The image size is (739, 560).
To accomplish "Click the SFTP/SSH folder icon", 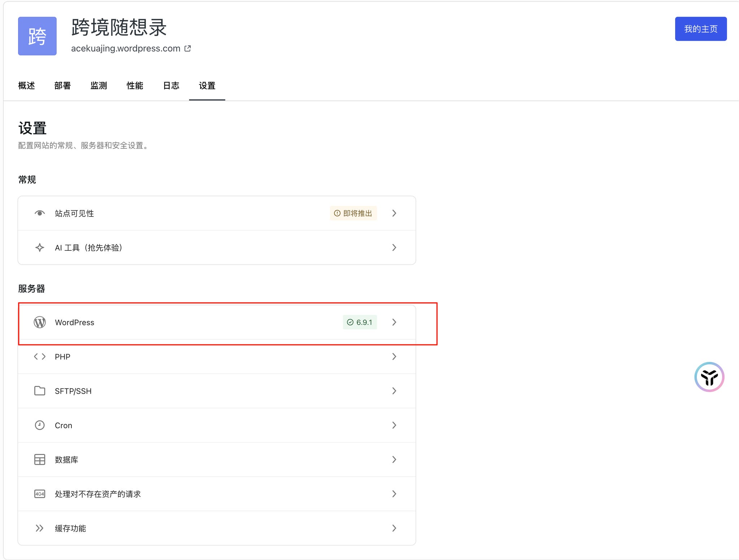I will [40, 391].
